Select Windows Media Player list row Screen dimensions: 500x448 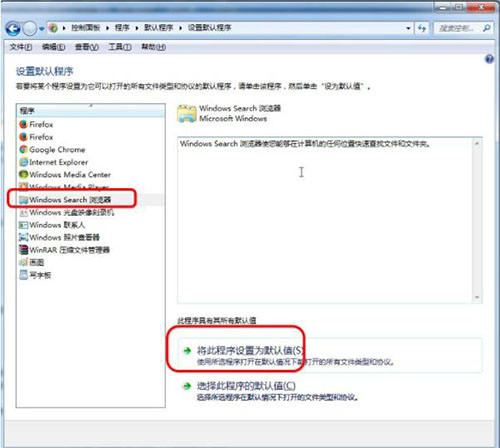point(90,187)
